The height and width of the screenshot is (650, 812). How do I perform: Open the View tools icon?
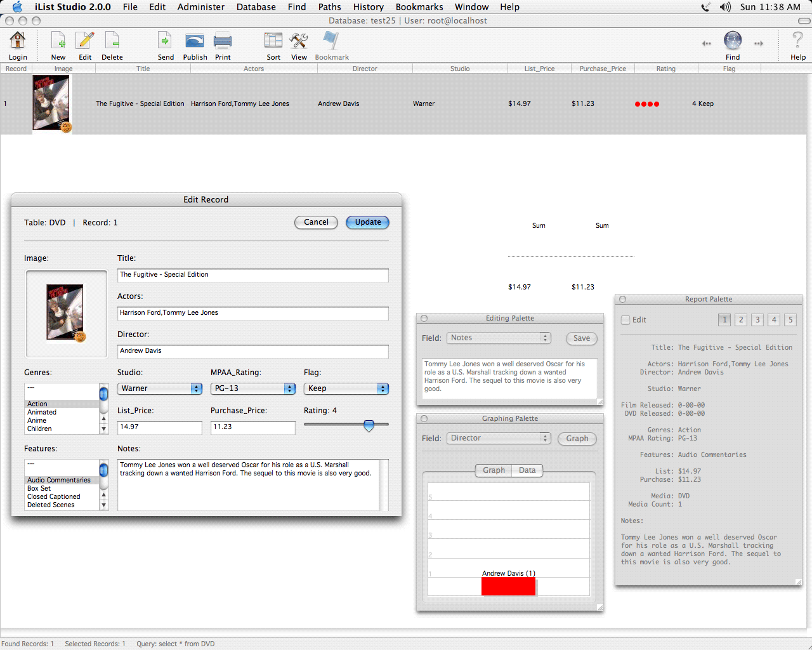pos(299,41)
